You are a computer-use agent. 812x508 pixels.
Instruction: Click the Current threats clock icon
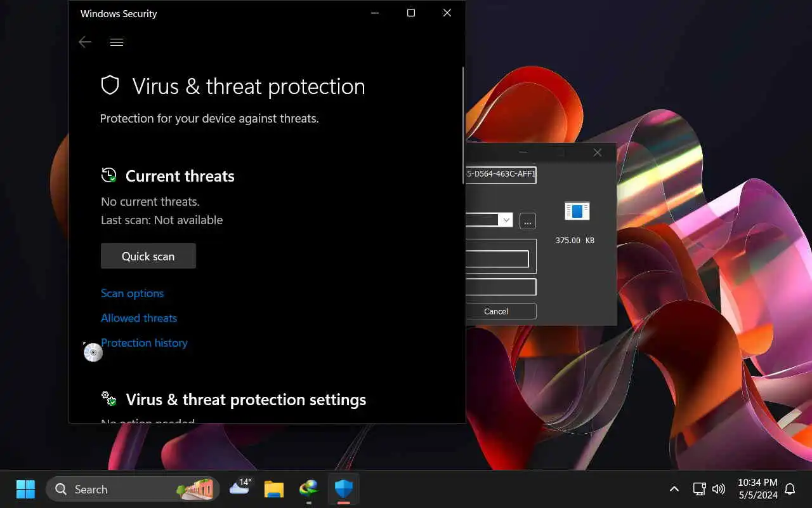pos(109,175)
